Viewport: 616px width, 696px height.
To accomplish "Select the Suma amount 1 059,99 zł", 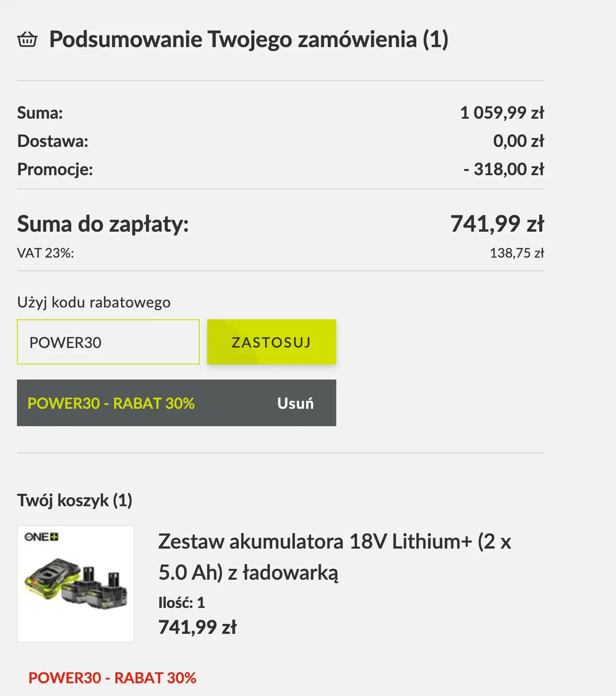I will (x=502, y=113).
